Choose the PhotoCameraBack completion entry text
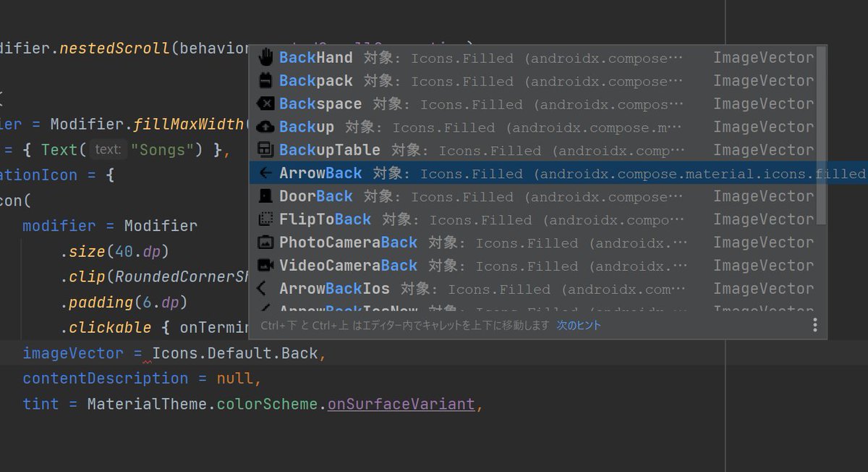This screenshot has width=868, height=472. tap(349, 243)
